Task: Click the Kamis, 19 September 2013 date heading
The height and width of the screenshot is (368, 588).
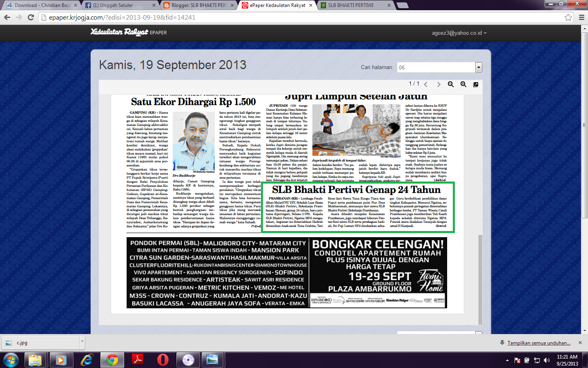Action: (173, 65)
